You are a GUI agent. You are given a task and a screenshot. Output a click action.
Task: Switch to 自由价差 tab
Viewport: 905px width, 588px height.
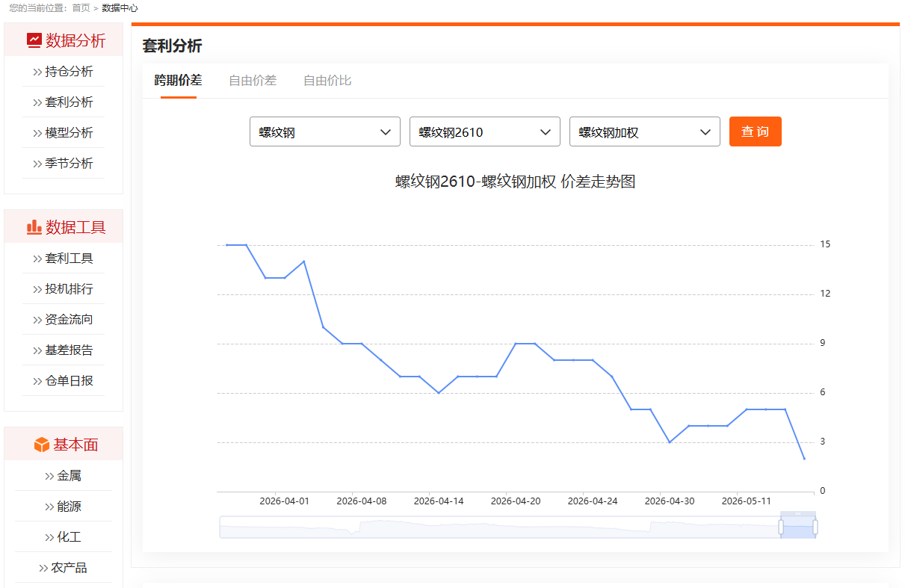253,81
